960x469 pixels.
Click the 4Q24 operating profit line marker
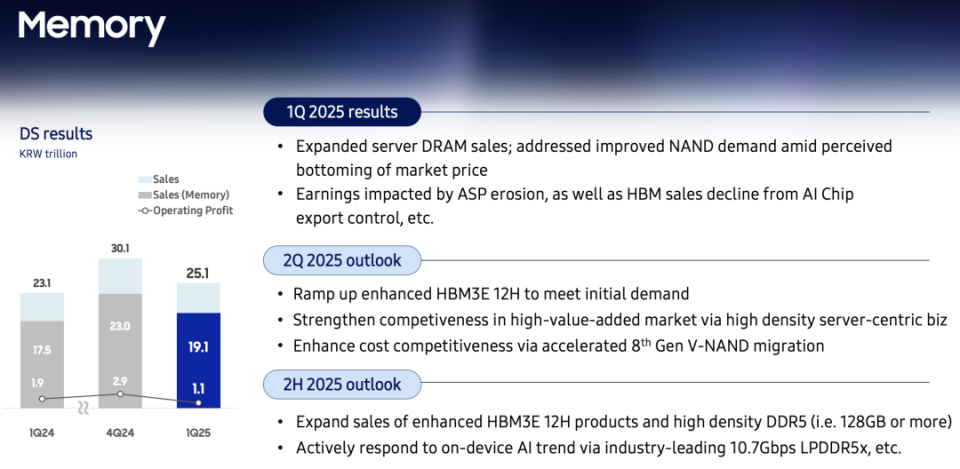tap(120, 394)
